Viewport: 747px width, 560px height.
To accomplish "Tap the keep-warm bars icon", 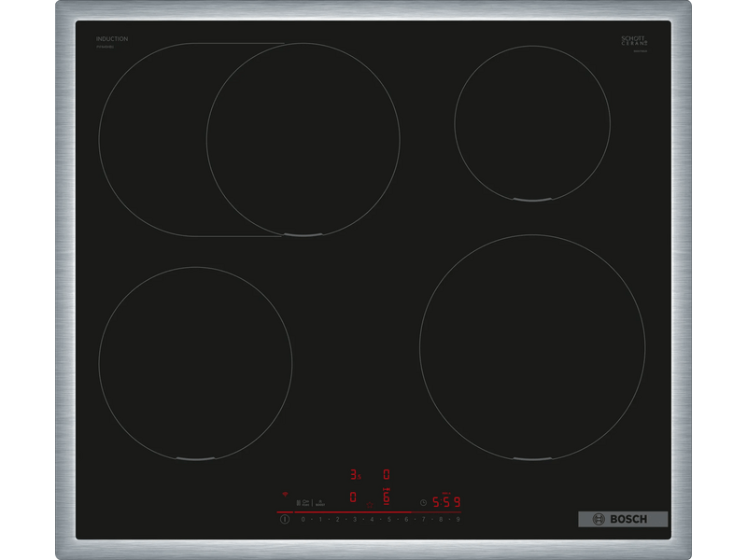I will [x=298, y=503].
